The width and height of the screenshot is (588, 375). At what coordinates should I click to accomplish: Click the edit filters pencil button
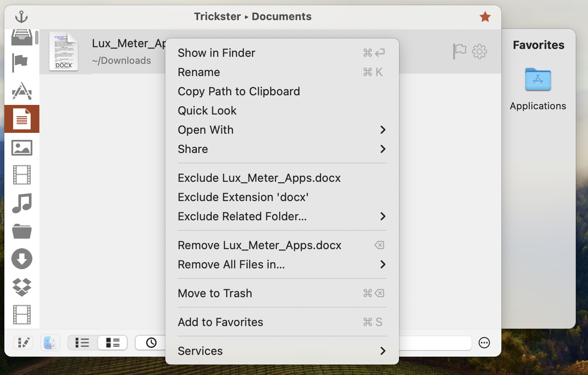(x=23, y=343)
